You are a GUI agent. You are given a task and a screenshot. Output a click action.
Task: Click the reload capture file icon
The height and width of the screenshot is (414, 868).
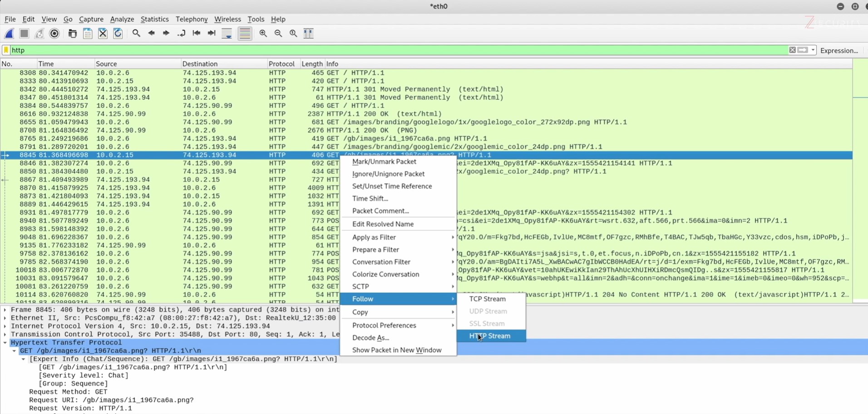(118, 34)
